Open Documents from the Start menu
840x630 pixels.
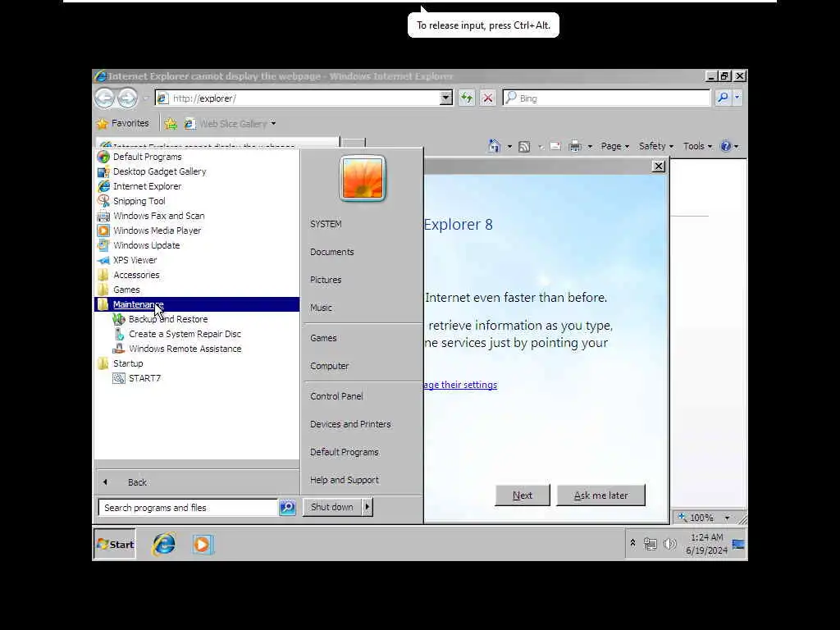(331, 252)
